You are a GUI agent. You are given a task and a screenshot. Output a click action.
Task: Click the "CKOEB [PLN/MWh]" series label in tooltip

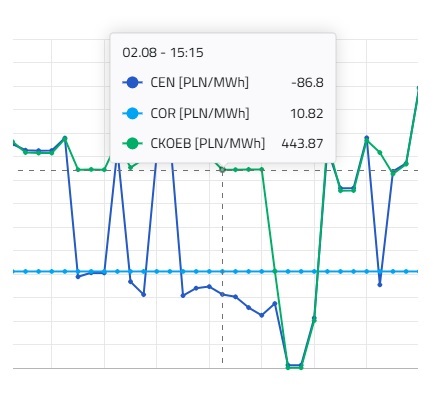click(208, 144)
